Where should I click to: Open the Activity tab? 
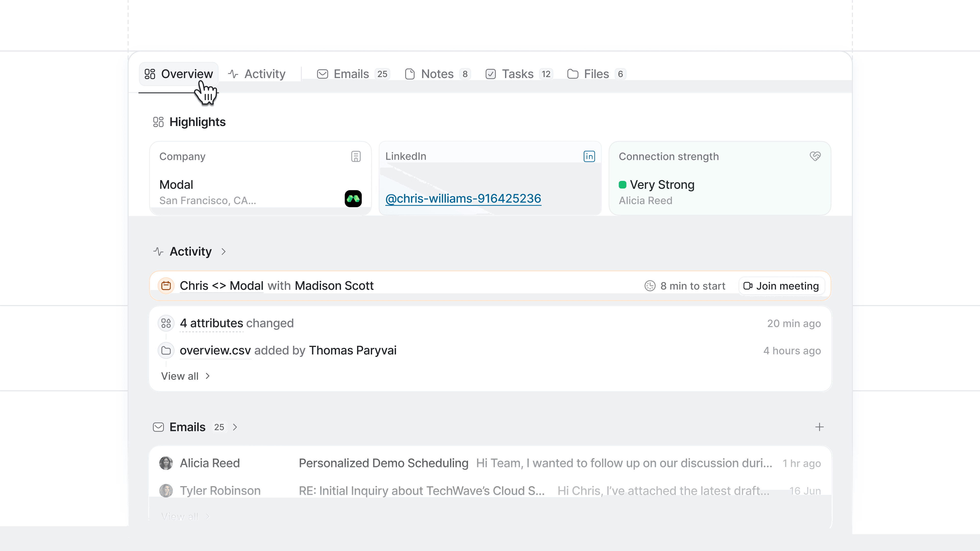coord(256,74)
